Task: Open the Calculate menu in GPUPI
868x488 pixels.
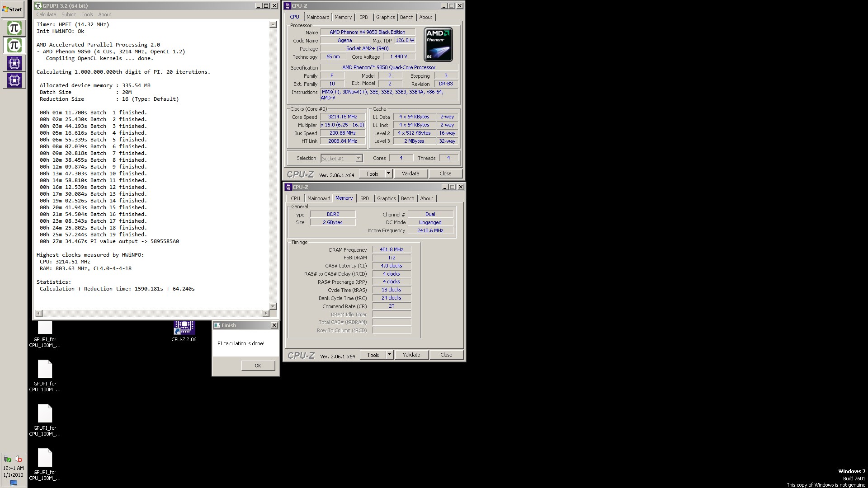Action: pyautogui.click(x=46, y=14)
